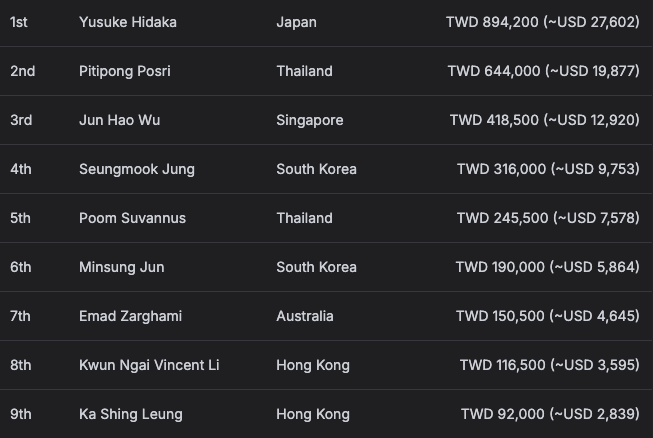Select the Singapore country cell
Image resolution: width=653 pixels, height=438 pixels.
point(310,120)
